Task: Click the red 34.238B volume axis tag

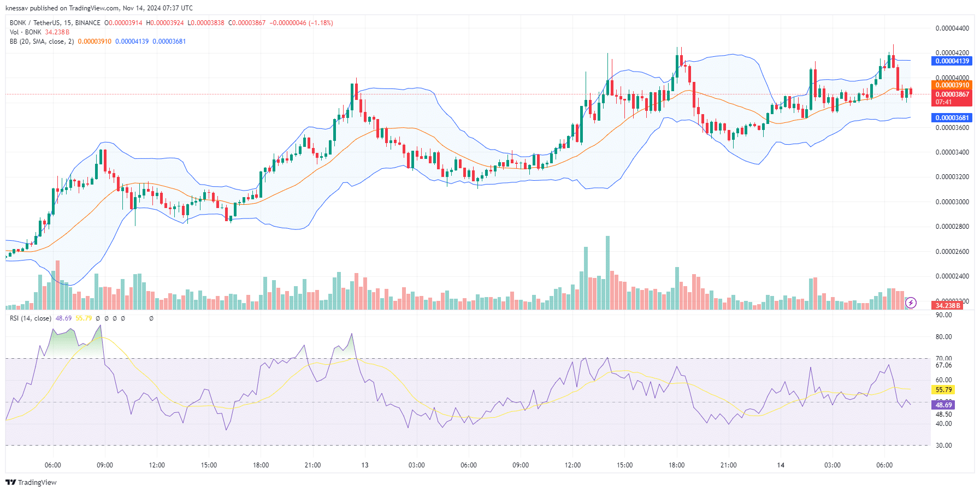Action: [x=947, y=306]
